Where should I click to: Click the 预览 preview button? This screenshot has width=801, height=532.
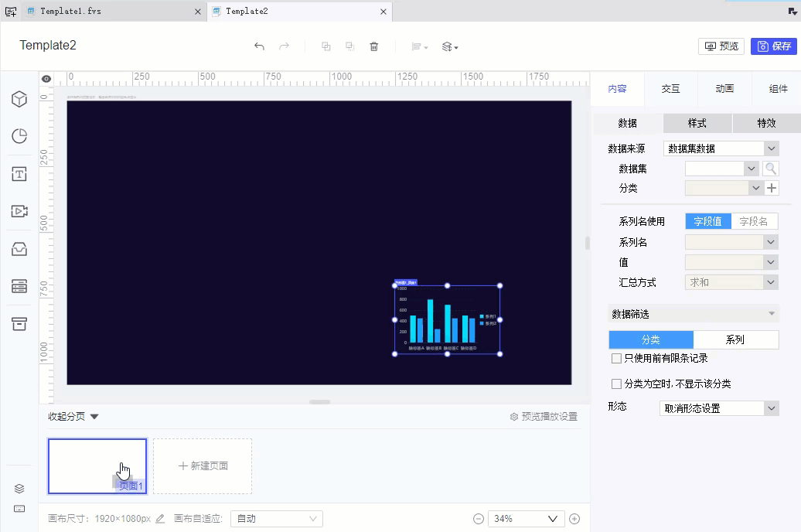click(721, 46)
